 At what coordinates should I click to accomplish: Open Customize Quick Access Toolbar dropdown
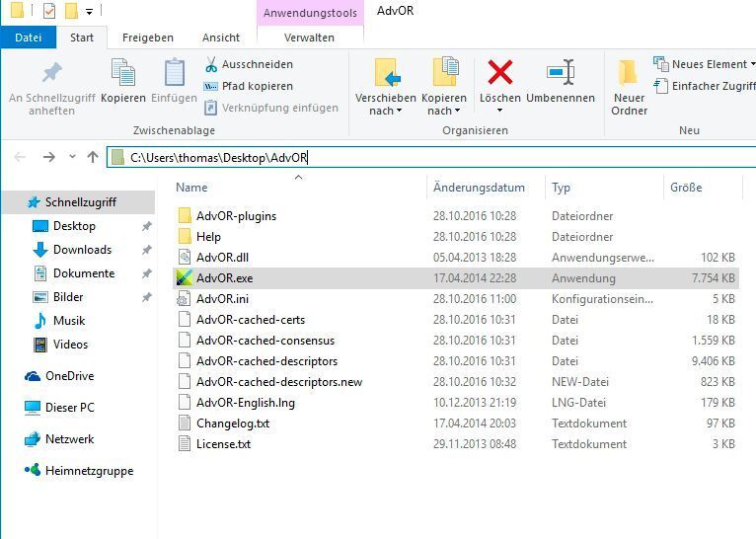coord(89,12)
